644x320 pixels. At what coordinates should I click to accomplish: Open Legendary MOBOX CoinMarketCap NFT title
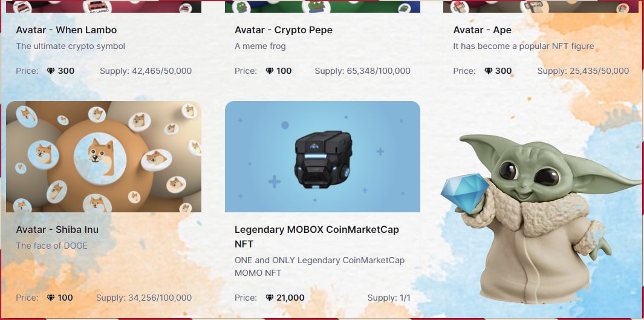click(317, 237)
